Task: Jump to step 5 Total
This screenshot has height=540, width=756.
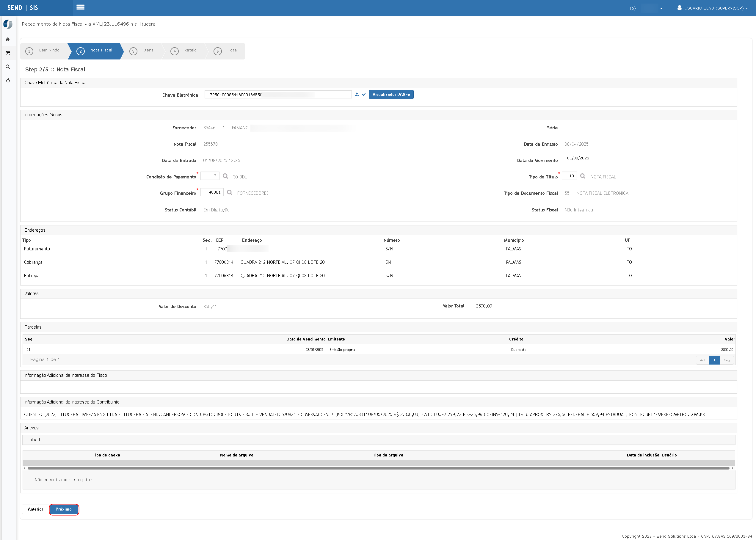Action: pyautogui.click(x=226, y=51)
